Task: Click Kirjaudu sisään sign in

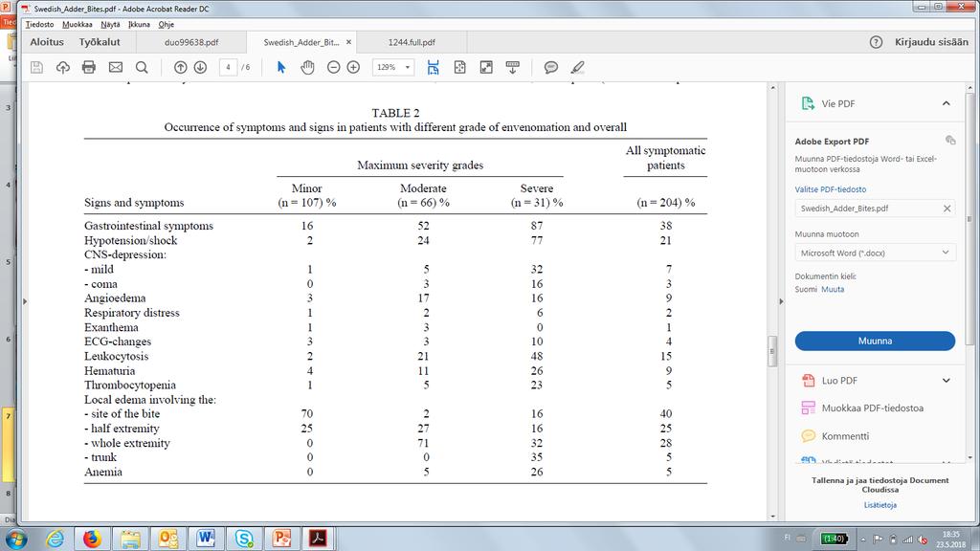Action: 931,42
